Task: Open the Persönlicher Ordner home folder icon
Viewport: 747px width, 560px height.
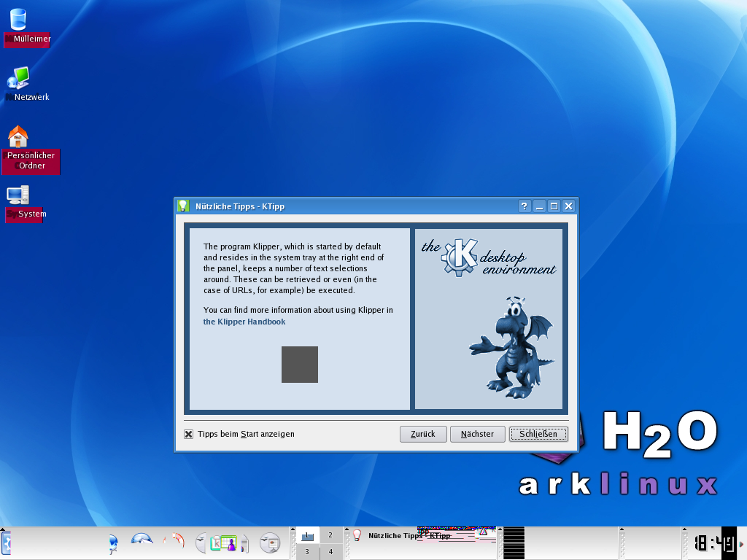Action: pos(18,136)
